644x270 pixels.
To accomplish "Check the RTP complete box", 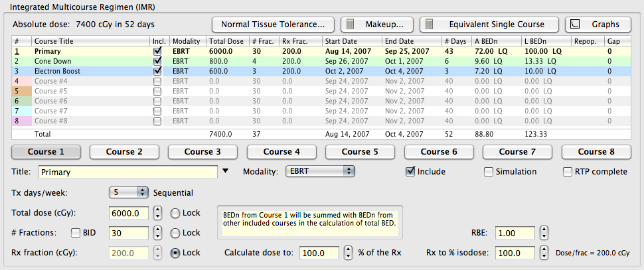I will [x=568, y=172].
